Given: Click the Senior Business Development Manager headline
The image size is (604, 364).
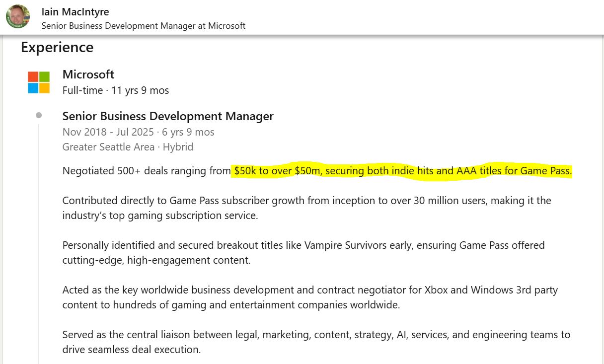Looking at the screenshot, I should point(144,26).
